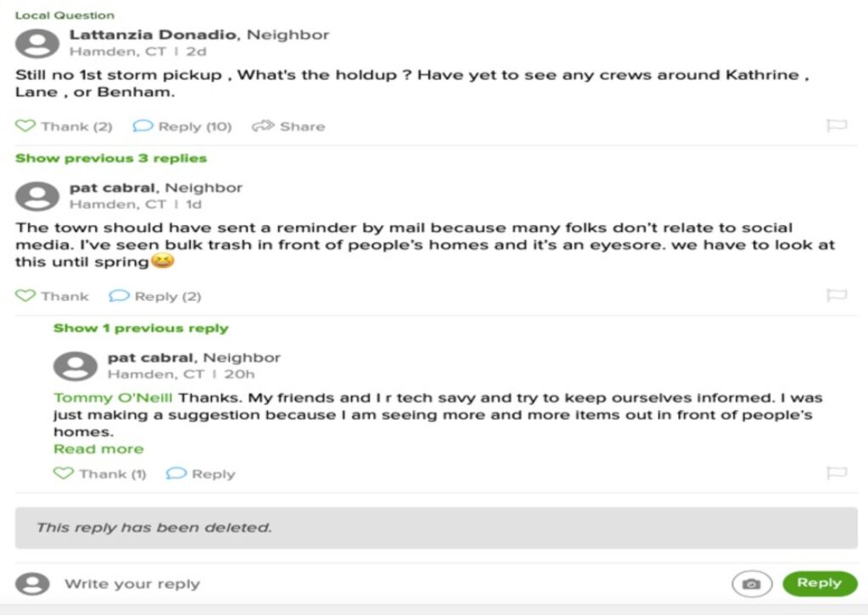Flag pat cabral's reminder-by-mail reply
The height and width of the screenshot is (615, 868).
click(836, 296)
